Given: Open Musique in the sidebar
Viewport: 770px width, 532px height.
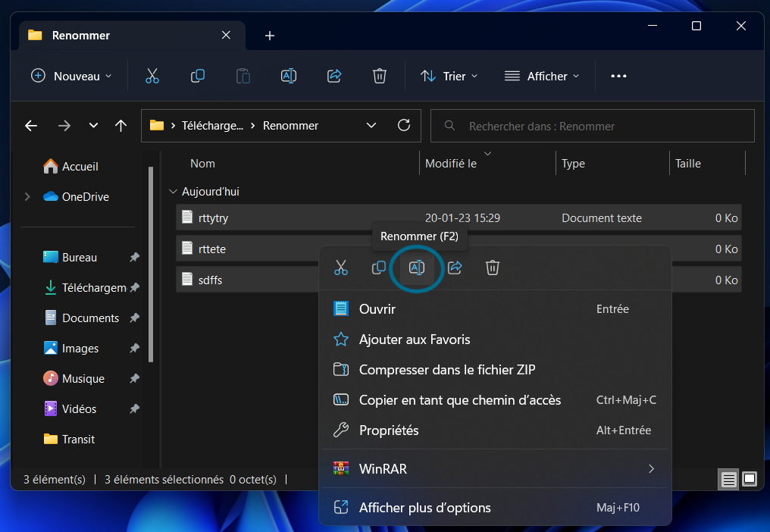Looking at the screenshot, I should [x=74, y=378].
